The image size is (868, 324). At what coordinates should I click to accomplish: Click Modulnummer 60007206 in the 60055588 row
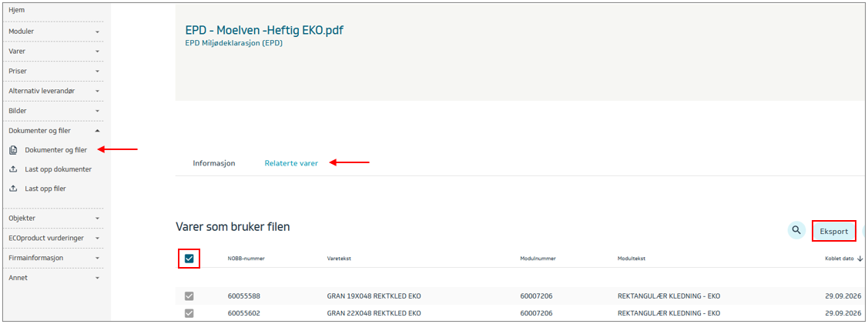[x=536, y=296]
